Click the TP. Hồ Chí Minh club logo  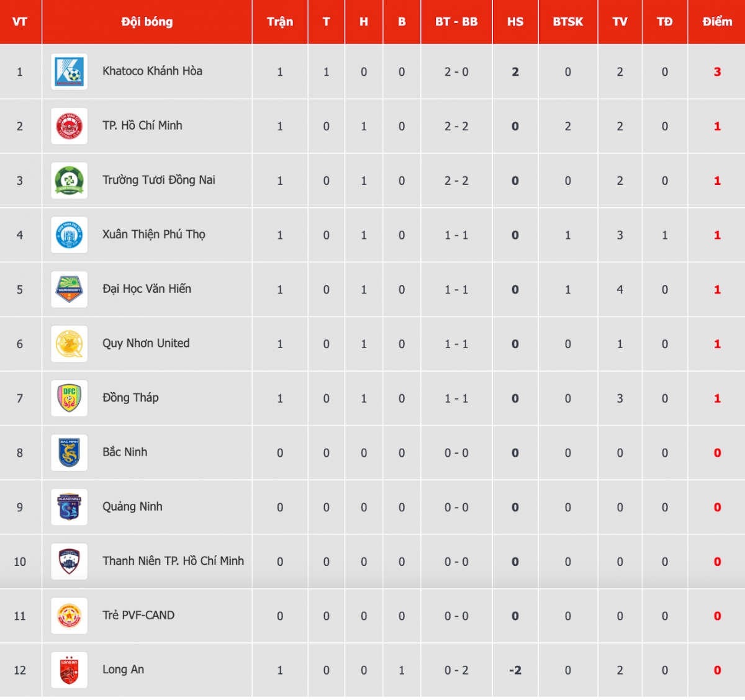click(69, 126)
